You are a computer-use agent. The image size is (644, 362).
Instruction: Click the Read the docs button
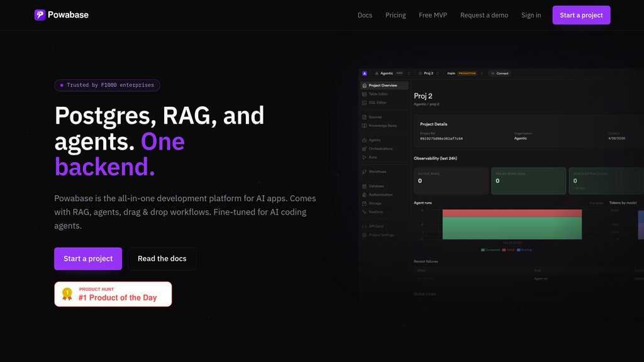click(162, 258)
